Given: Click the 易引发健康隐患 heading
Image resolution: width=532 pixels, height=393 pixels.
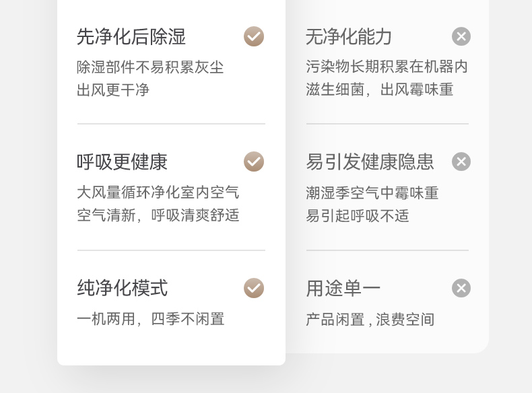Looking at the screenshot, I should [370, 162].
